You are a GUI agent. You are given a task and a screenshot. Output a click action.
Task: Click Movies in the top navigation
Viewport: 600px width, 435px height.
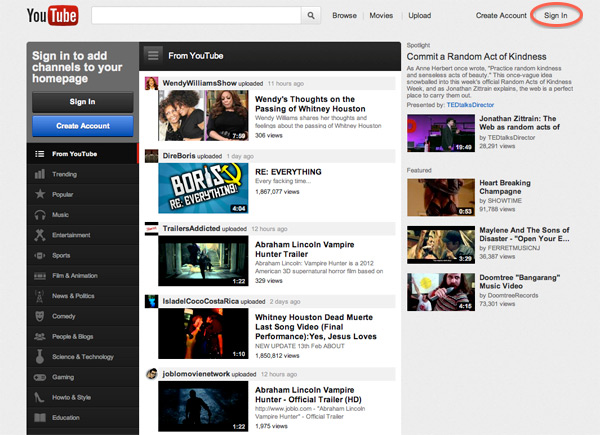381,16
